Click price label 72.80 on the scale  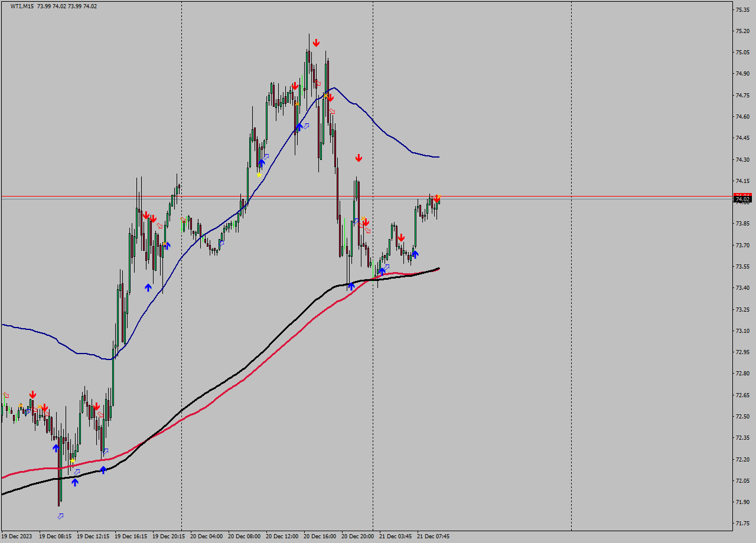click(x=742, y=374)
